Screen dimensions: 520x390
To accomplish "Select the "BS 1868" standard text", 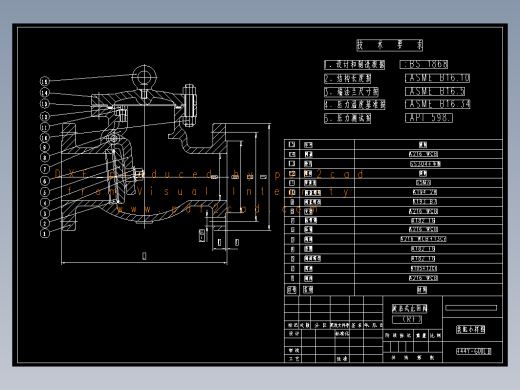I will [x=424, y=64].
